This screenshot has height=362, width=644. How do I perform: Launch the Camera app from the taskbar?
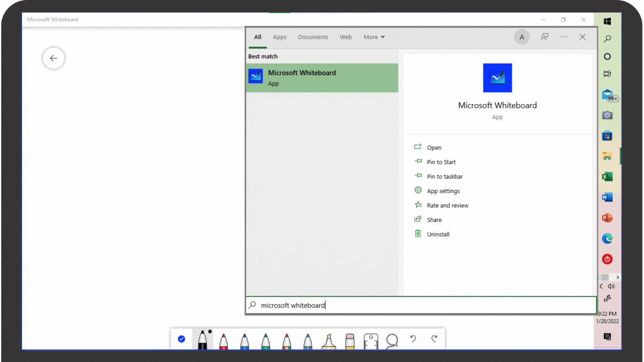(x=607, y=115)
